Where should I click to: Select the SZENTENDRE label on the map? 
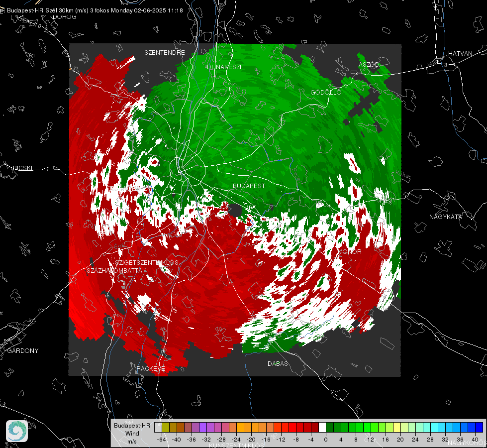tap(165, 53)
